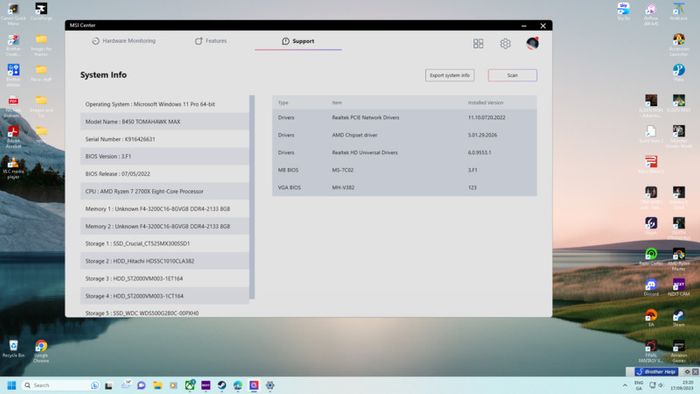The height and width of the screenshot is (394, 700).
Task: Open the Settings gear on taskbar
Action: pos(270,385)
